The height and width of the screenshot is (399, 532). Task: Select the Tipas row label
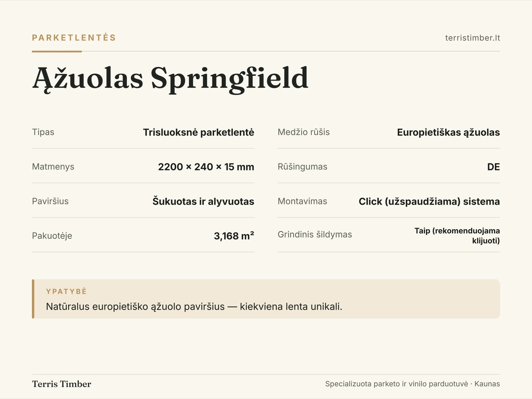click(x=43, y=132)
